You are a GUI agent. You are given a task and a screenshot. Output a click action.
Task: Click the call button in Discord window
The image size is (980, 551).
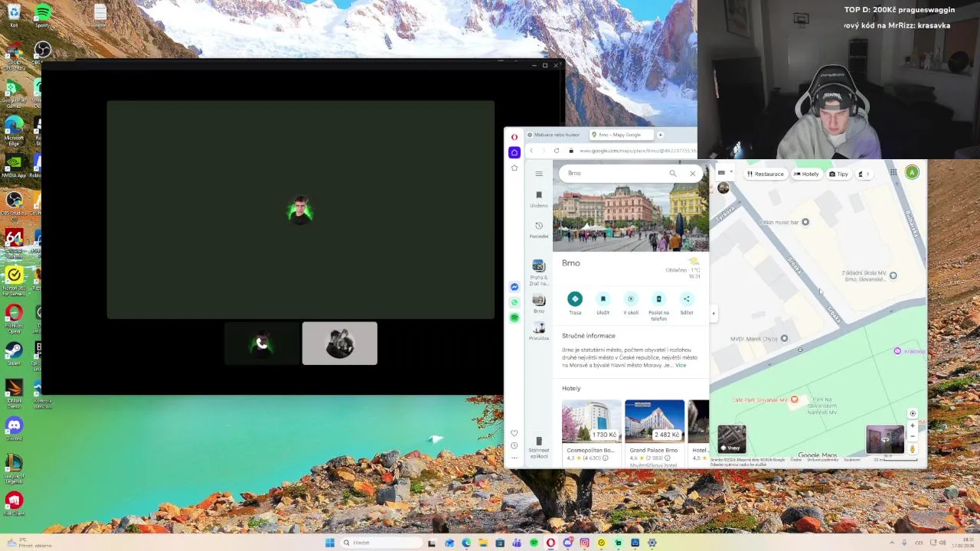click(x=262, y=344)
